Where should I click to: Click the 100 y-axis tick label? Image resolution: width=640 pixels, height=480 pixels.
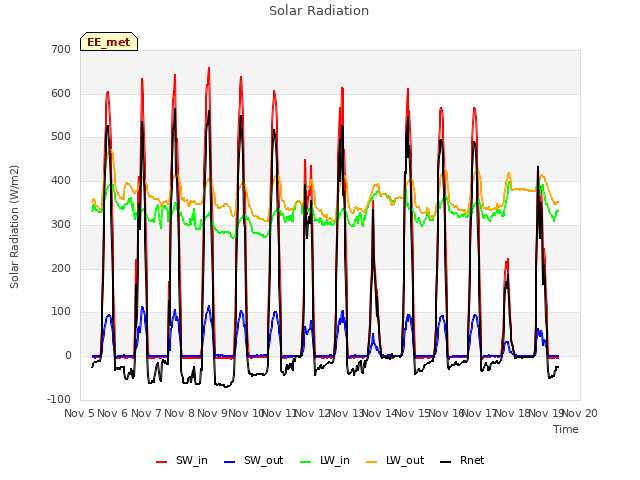click(x=61, y=312)
